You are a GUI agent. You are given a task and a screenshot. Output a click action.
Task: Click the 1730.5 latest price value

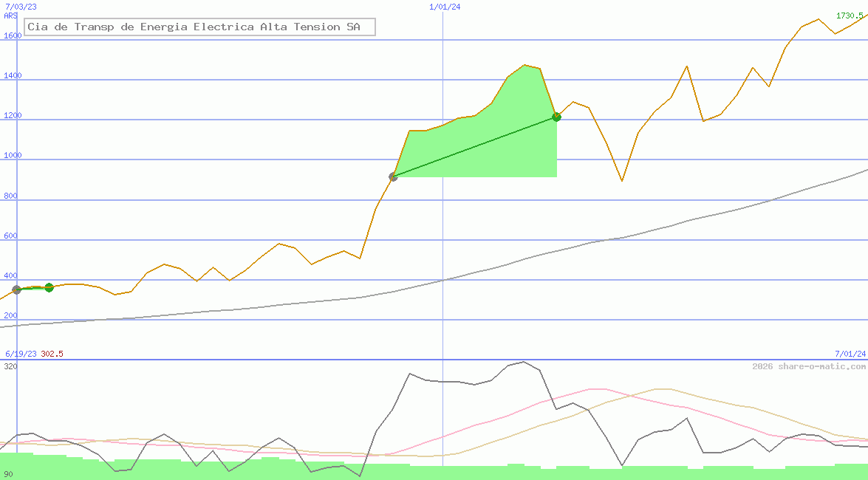(x=850, y=16)
